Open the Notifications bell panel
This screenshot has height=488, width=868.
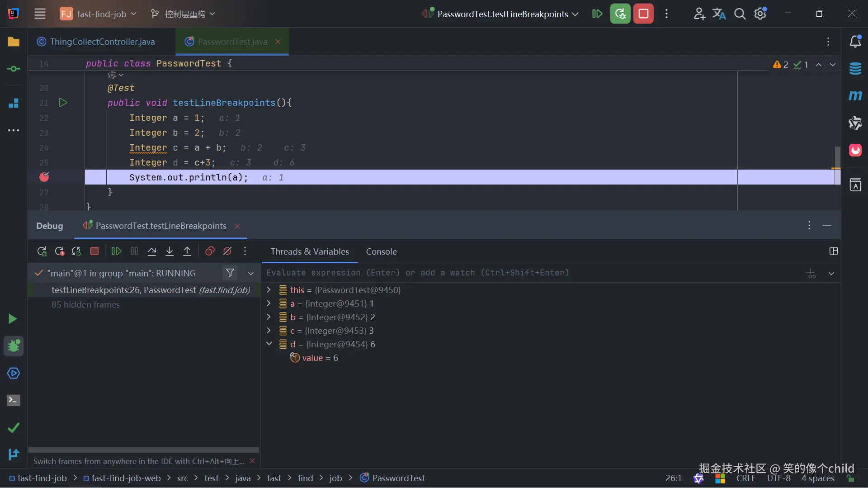pos(855,42)
